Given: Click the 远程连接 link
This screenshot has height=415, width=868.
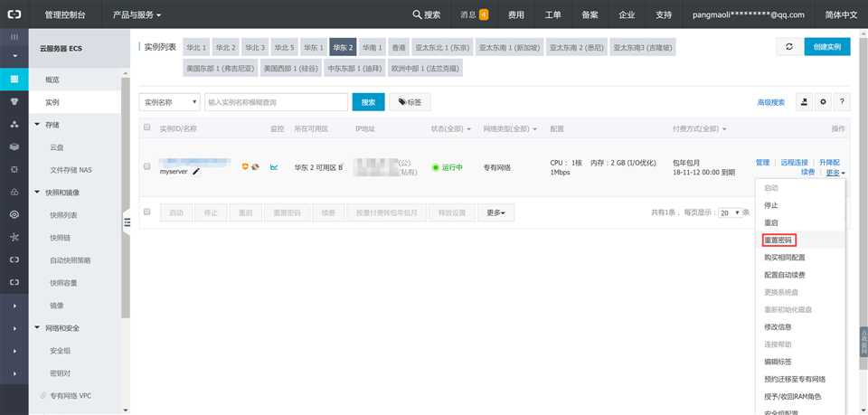Looking at the screenshot, I should [794, 163].
